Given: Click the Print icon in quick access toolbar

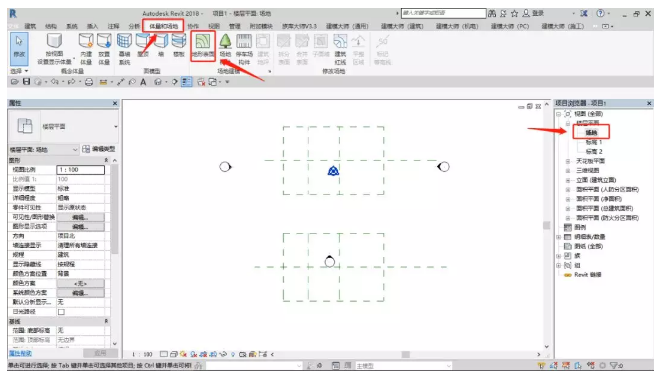Looking at the screenshot, I should 89,82.
